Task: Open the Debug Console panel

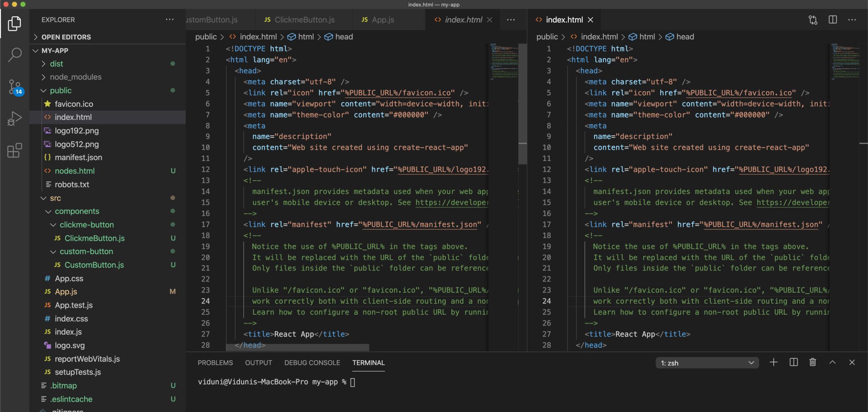Action: pyautogui.click(x=312, y=363)
